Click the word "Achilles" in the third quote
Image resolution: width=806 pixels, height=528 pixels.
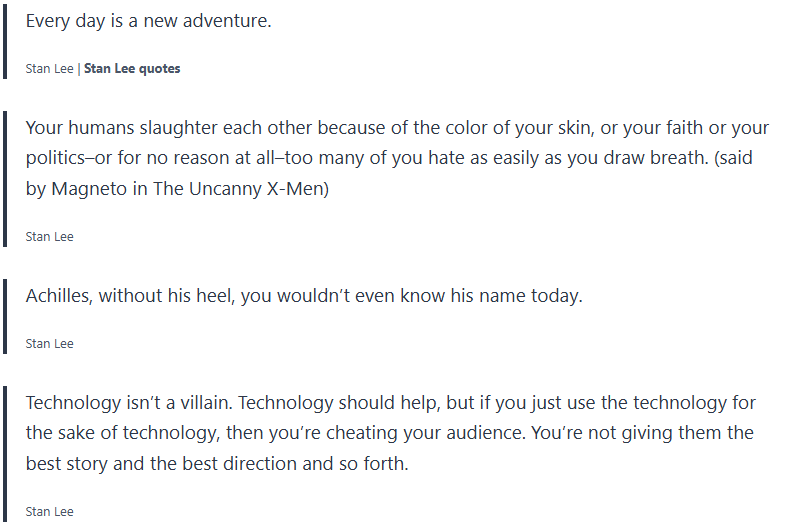(x=58, y=296)
